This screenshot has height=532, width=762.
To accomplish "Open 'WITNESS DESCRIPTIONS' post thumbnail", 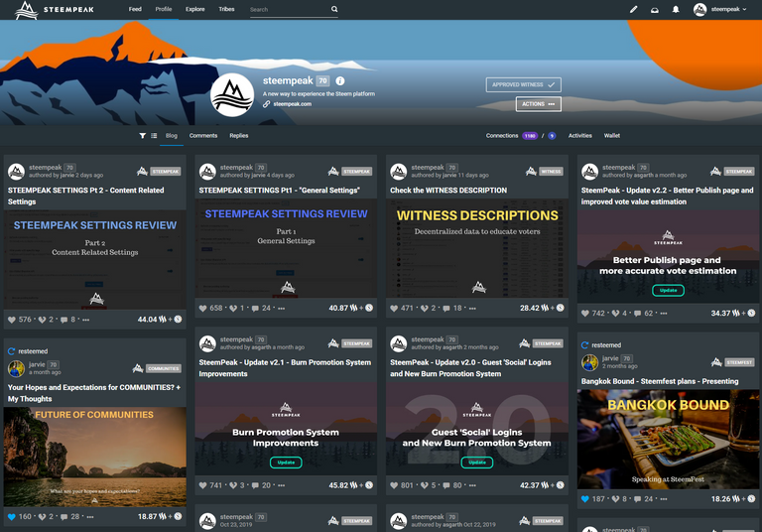I will pyautogui.click(x=476, y=248).
